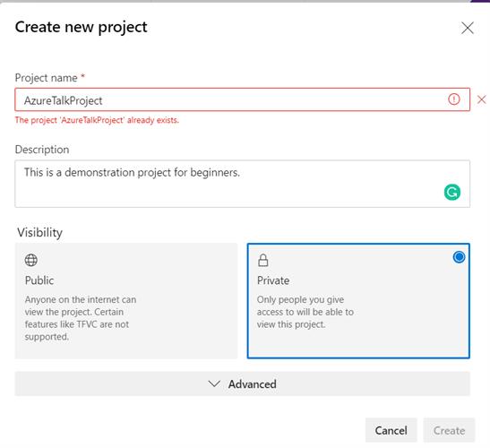Click the lock icon for Private visibility

pos(263,260)
